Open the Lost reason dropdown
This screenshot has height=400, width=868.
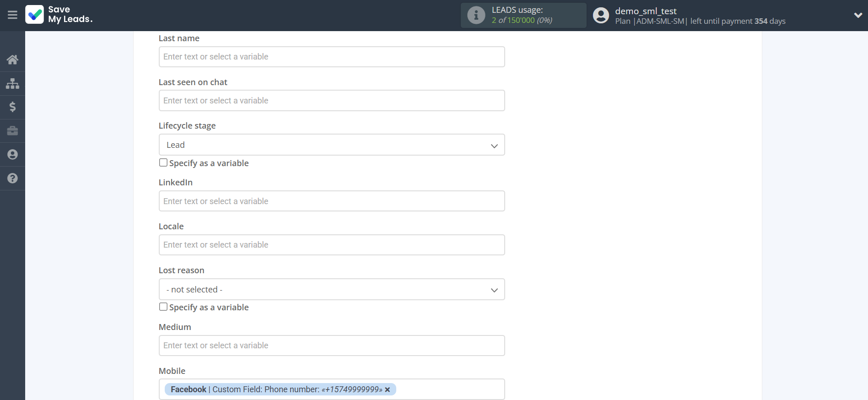331,290
